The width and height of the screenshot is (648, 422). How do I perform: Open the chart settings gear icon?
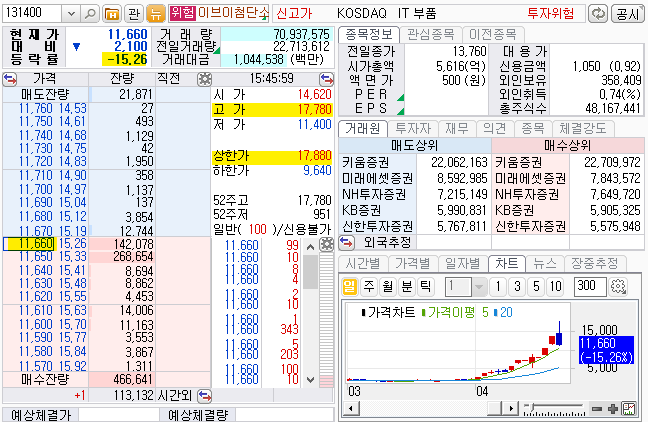[x=618, y=286]
